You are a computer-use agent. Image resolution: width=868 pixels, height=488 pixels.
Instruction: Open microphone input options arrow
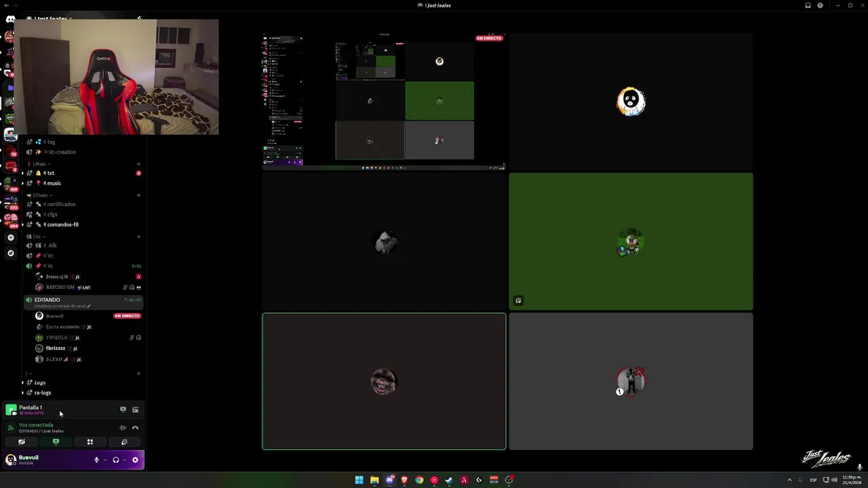tap(104, 460)
